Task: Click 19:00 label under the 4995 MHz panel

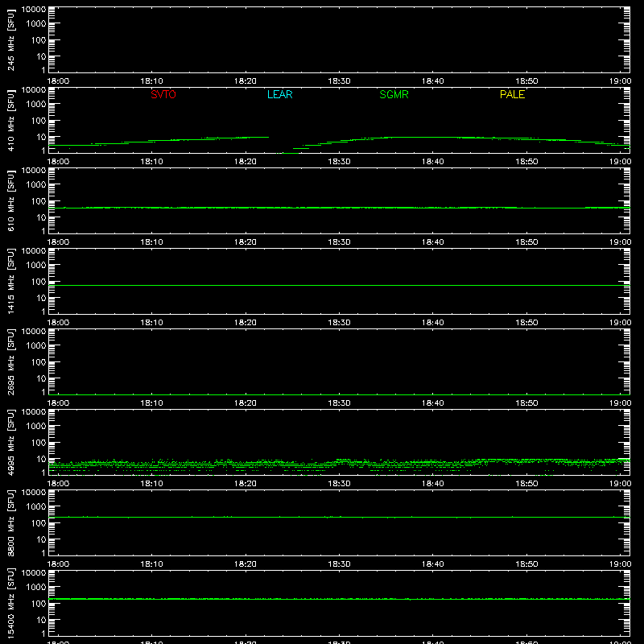Action: tap(620, 484)
